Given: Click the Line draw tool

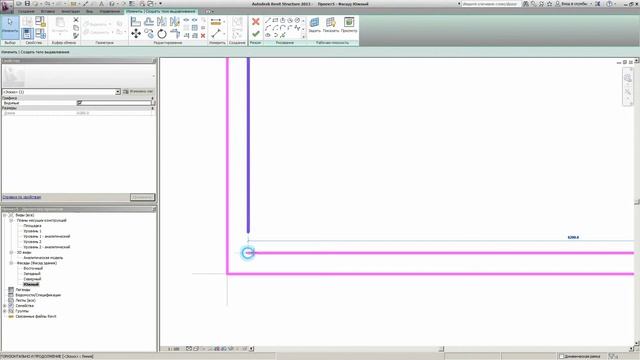Looking at the screenshot, I should pyautogui.click(x=268, y=20).
